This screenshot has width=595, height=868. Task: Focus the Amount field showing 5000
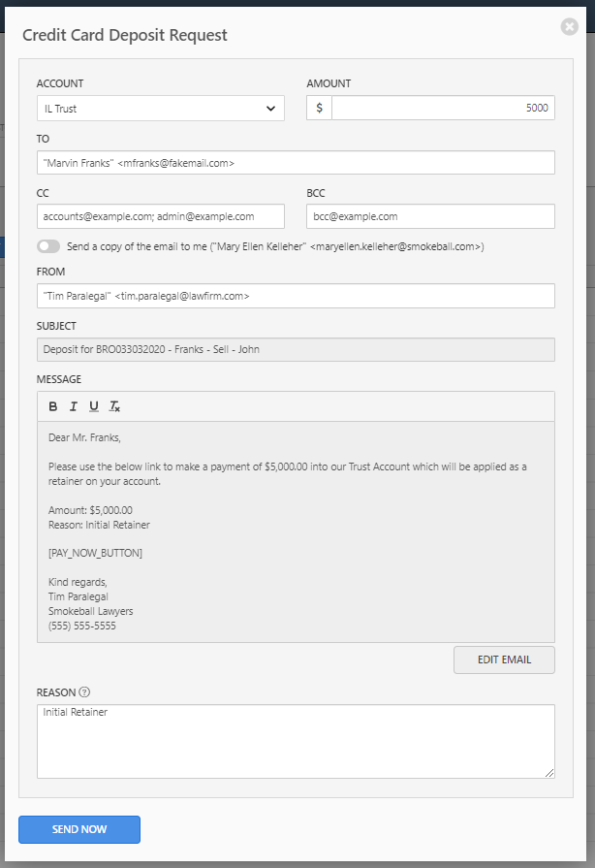443,108
